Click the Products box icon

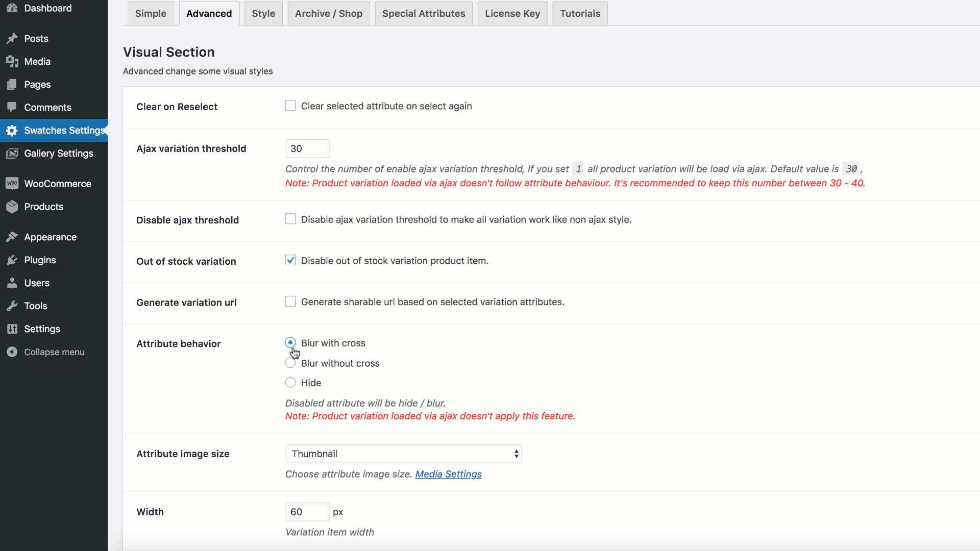click(12, 207)
